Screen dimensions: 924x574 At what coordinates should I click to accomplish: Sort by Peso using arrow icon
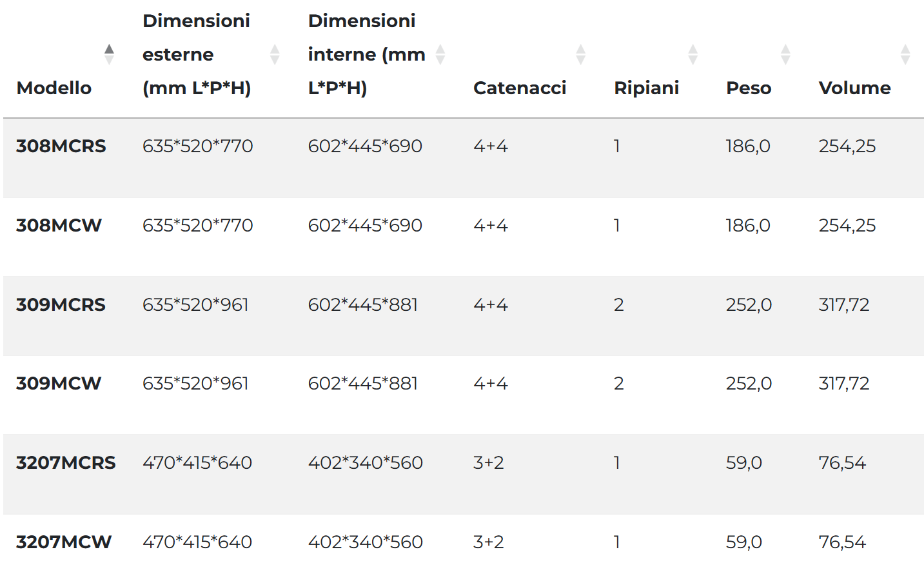point(785,54)
